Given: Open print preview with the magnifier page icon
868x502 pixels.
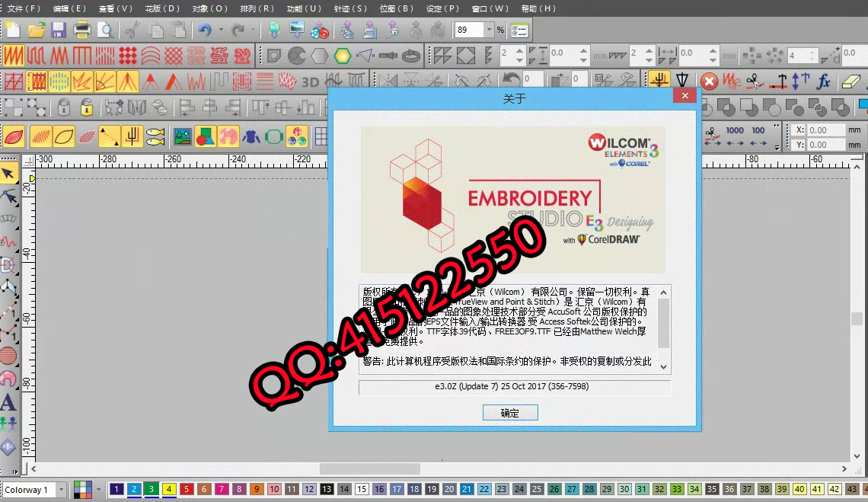Looking at the screenshot, I should tap(105, 30).
